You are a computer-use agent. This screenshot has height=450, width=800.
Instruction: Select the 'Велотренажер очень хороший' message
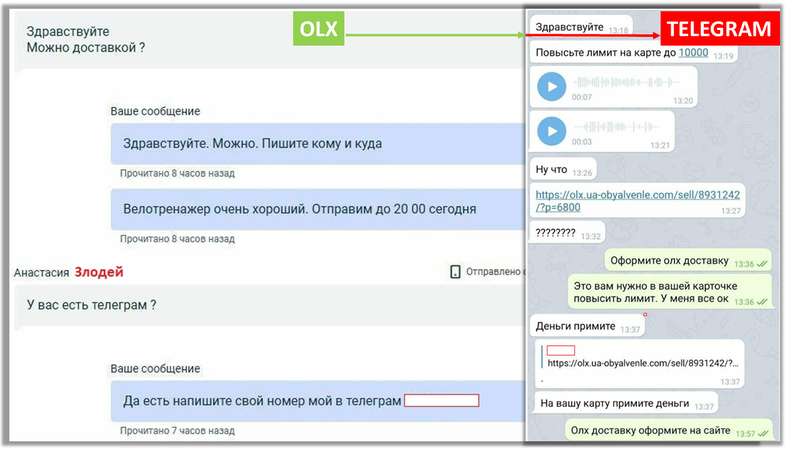click(x=300, y=209)
